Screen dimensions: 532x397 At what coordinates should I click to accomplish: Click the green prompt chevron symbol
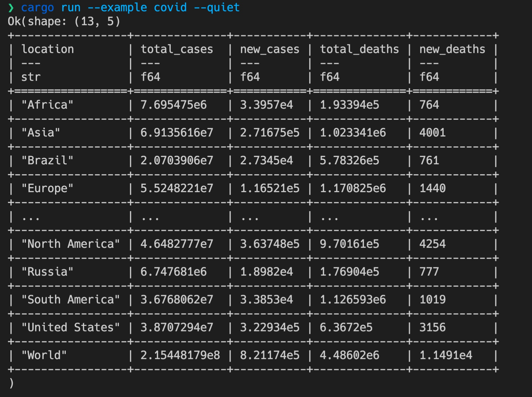(x=11, y=8)
